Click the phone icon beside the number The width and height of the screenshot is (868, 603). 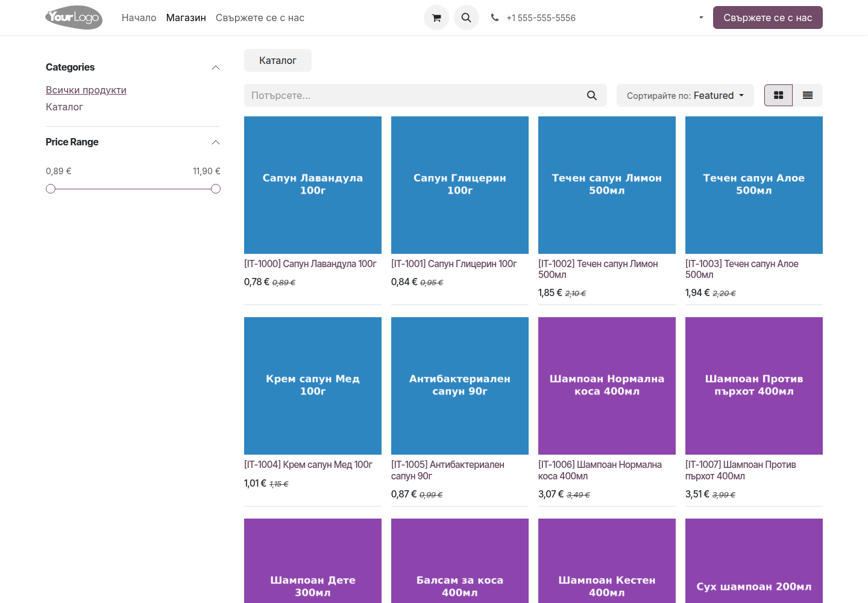(x=495, y=17)
